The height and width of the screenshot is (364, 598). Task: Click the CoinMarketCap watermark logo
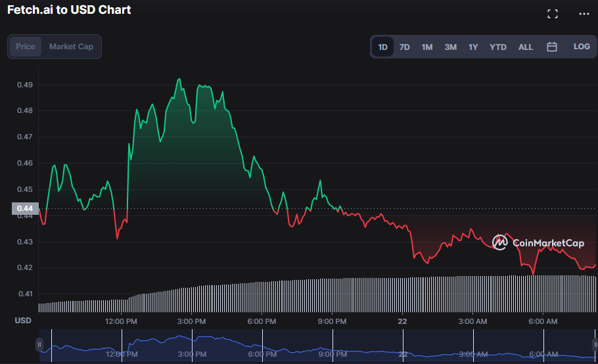tap(538, 243)
